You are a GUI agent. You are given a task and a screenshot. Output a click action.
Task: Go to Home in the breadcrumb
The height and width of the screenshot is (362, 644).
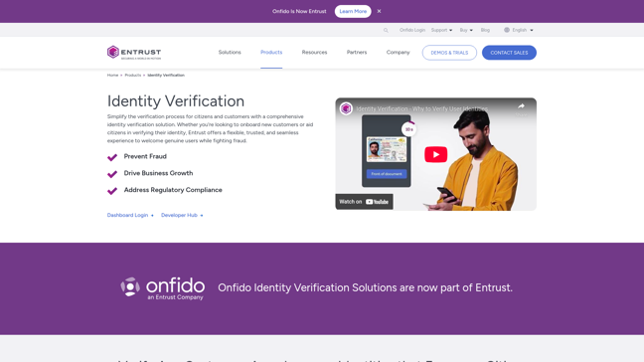112,76
